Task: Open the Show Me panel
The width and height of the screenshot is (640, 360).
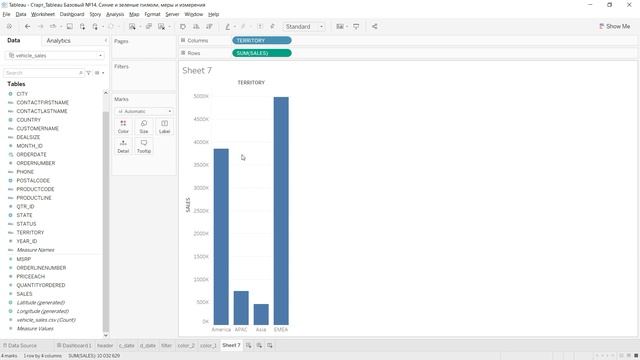Action: point(615,27)
